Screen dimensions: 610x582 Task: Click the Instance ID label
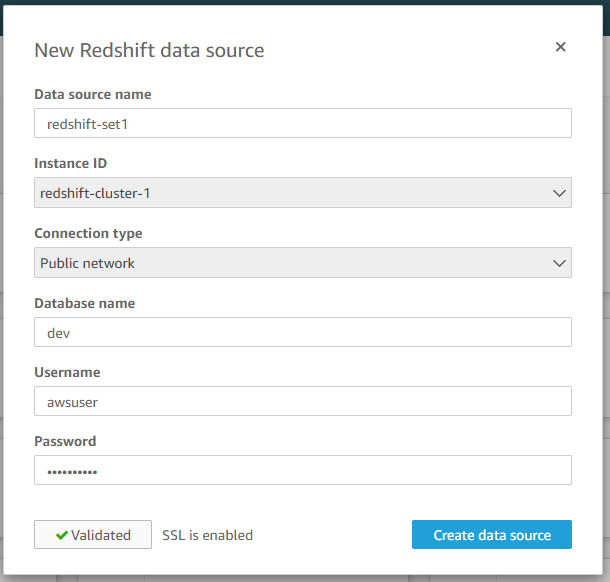point(70,163)
